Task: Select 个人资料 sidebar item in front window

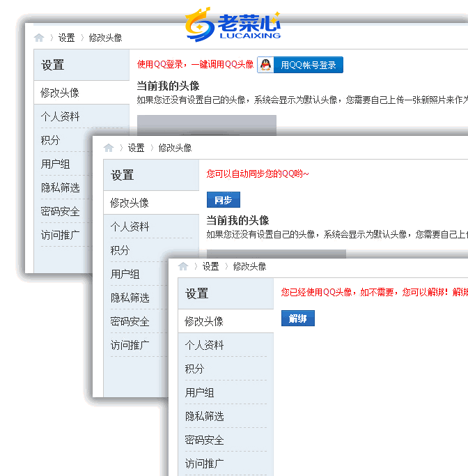Action: pos(204,345)
